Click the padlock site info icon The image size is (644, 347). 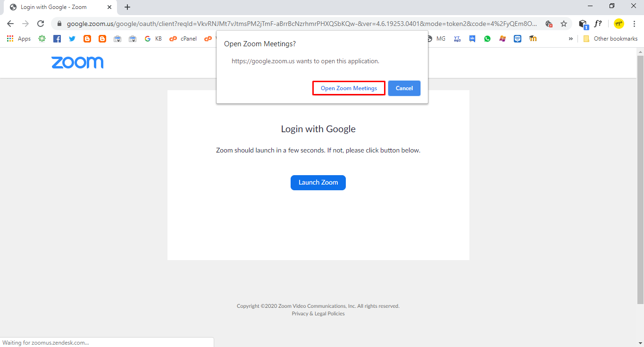(59, 24)
